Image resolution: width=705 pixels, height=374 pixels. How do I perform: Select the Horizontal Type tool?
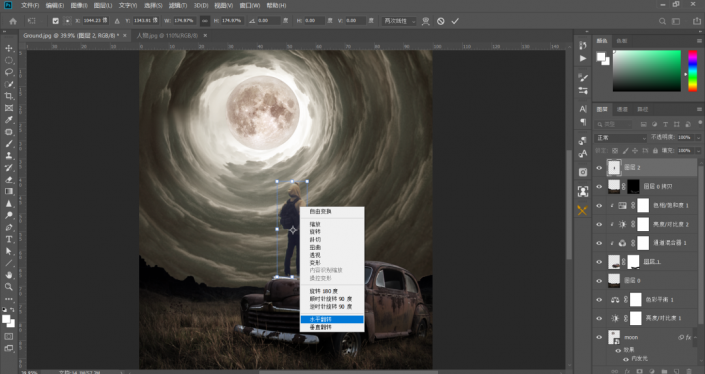click(9, 239)
